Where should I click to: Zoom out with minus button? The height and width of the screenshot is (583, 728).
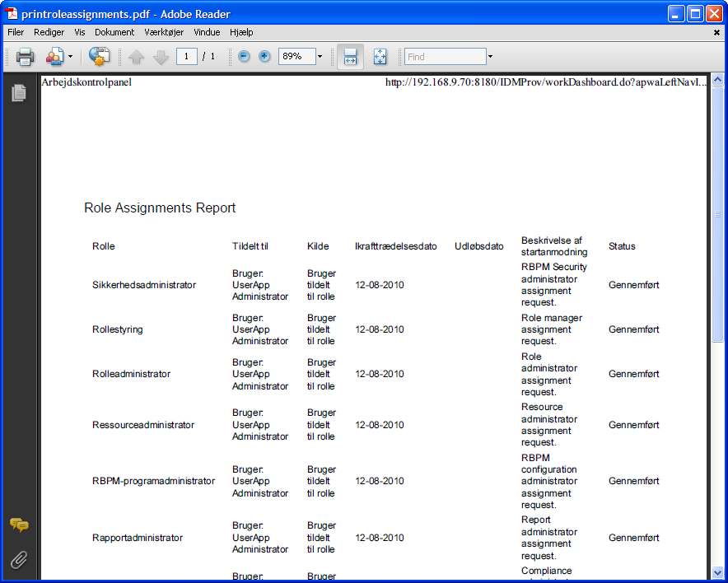pyautogui.click(x=244, y=57)
